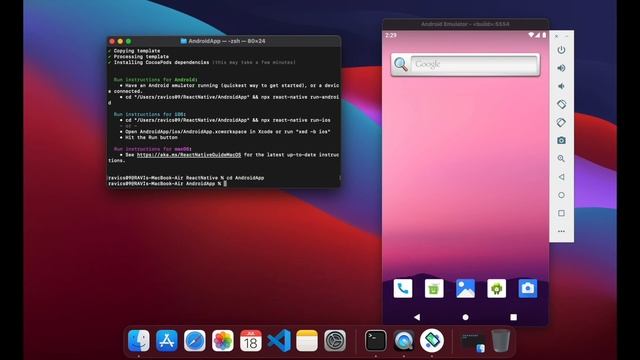The height and width of the screenshot is (360, 640).
Task: Click the 'cd AndroidApp' command line in Terminal
Action: click(x=244, y=178)
